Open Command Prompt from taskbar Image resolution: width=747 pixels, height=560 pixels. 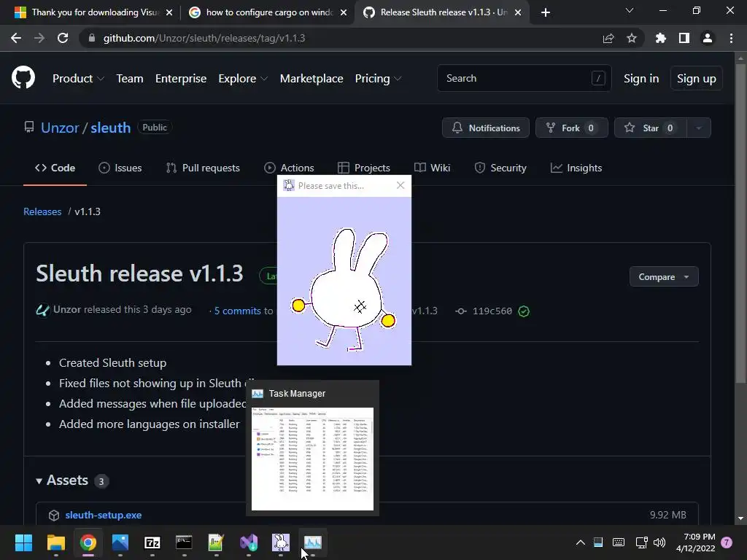[x=184, y=542]
